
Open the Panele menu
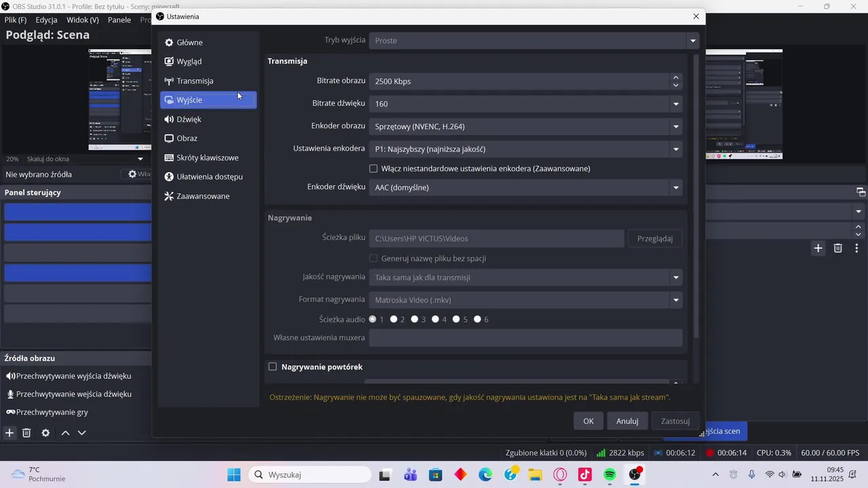tap(119, 20)
